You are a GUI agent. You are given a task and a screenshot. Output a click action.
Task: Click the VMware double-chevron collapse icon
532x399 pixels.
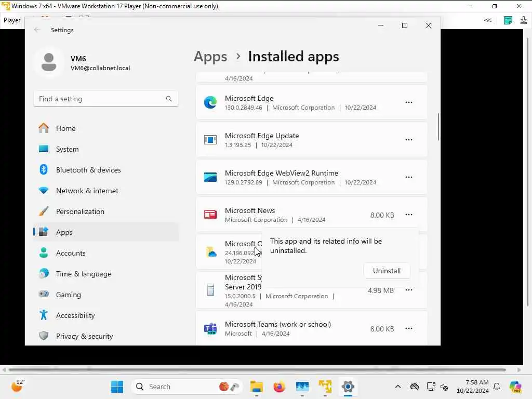click(x=487, y=20)
